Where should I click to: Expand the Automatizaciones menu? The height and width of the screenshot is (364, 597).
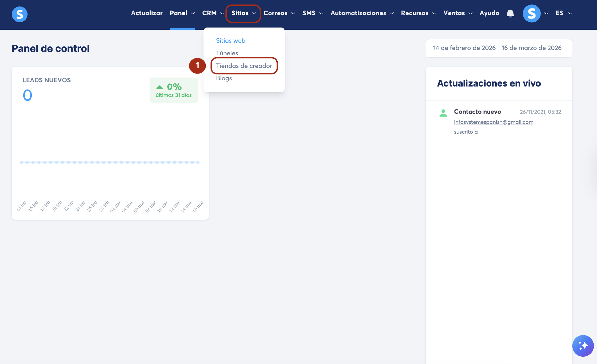click(x=362, y=13)
